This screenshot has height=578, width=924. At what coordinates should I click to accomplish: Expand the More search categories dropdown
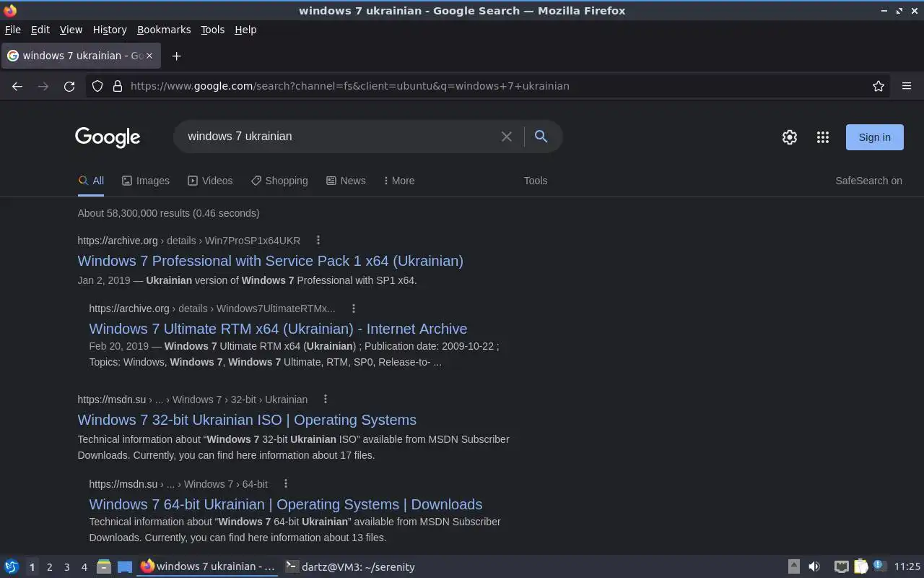point(399,181)
